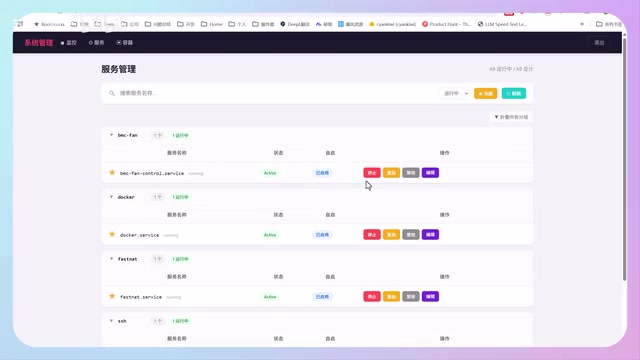Click gray disable button for docker.service

(411, 235)
